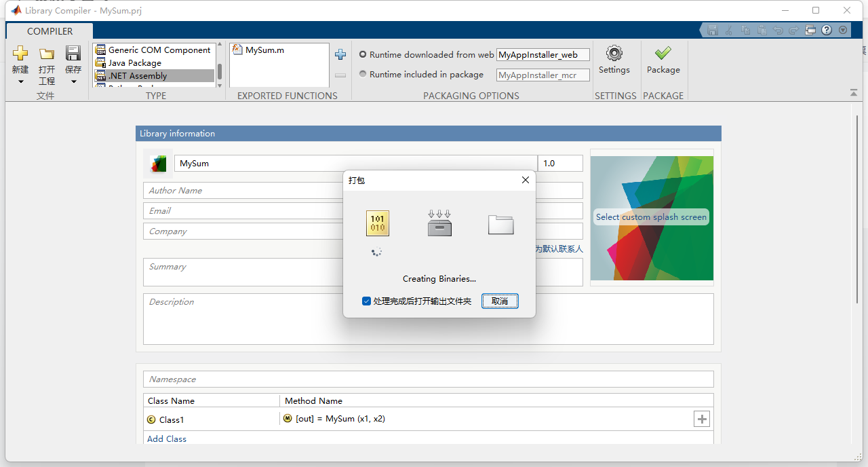Select MySum.m exported function
The height and width of the screenshot is (467, 868).
pos(258,50)
